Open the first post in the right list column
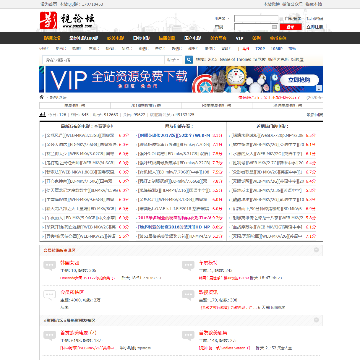The image size is (360, 360). [267, 135]
